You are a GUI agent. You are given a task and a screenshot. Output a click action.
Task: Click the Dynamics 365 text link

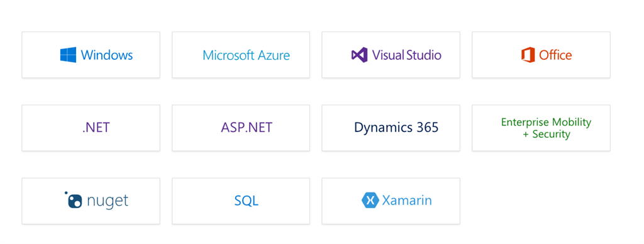(396, 127)
